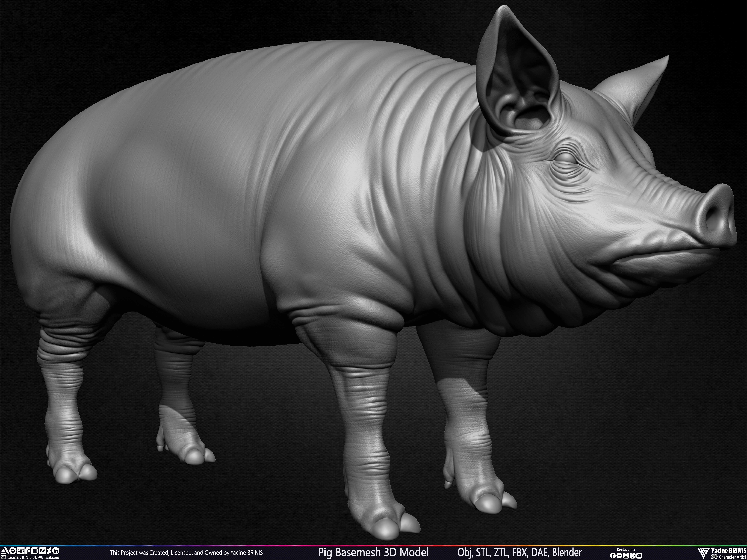This screenshot has width=747, height=560.
Task: Click the Messenger contact icon
Action: coord(619,556)
